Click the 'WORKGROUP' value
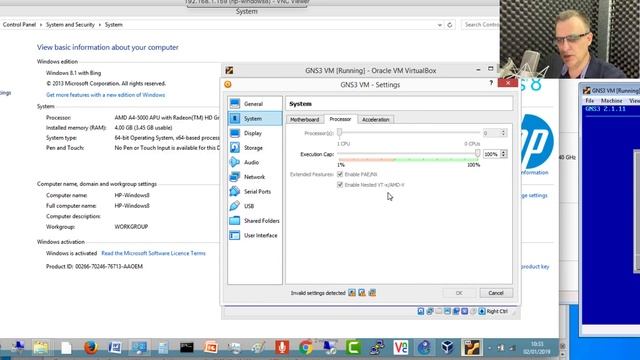This screenshot has width=640, height=360. (x=131, y=227)
